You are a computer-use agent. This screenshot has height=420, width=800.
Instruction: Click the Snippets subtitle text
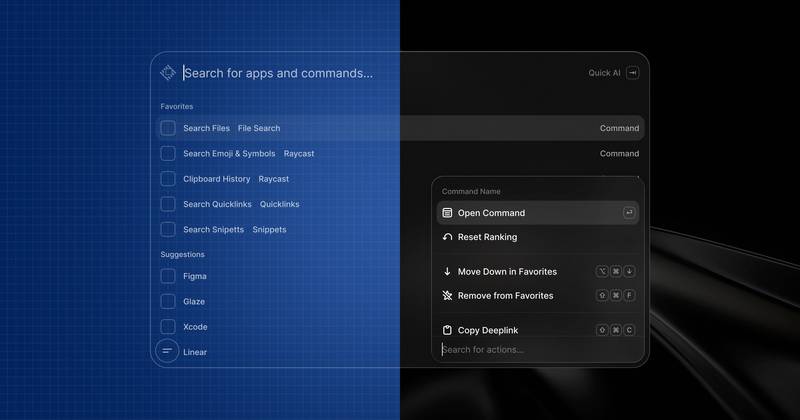coord(269,230)
